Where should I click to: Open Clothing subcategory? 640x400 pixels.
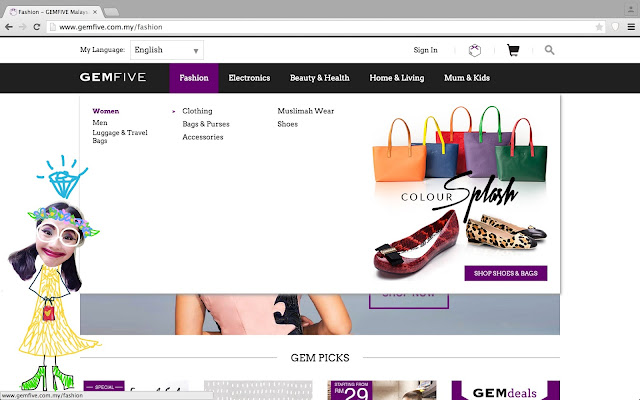point(197,111)
